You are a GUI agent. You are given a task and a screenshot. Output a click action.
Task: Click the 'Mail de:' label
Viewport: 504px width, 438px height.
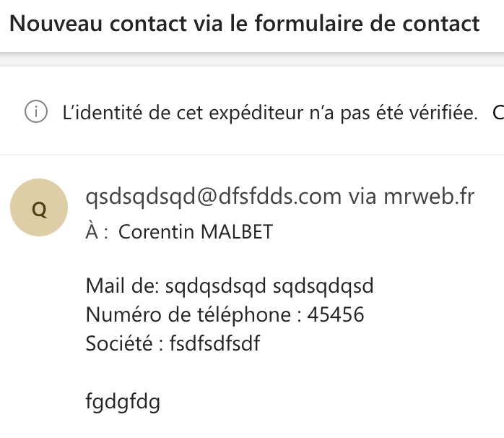[123, 285]
